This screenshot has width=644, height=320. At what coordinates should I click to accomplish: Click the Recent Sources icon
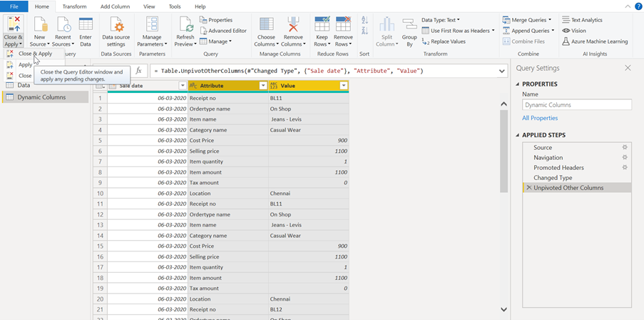click(x=63, y=24)
